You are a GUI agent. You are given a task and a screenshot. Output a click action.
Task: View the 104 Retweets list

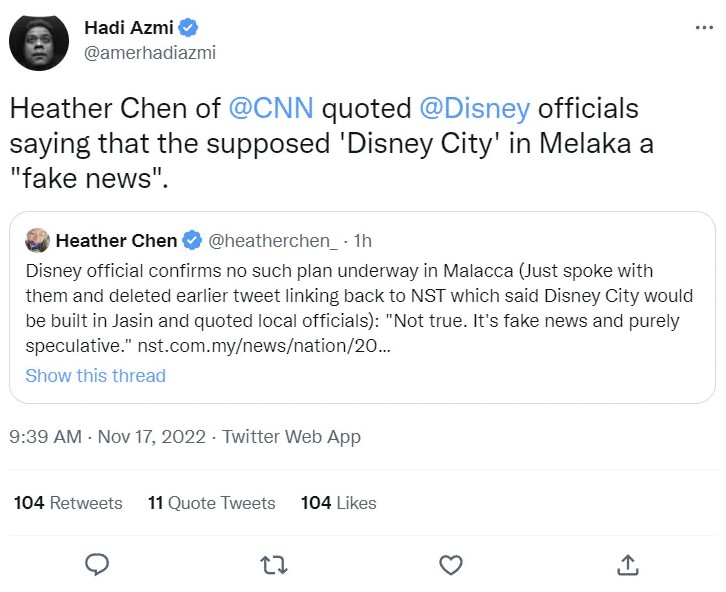[x=68, y=503]
